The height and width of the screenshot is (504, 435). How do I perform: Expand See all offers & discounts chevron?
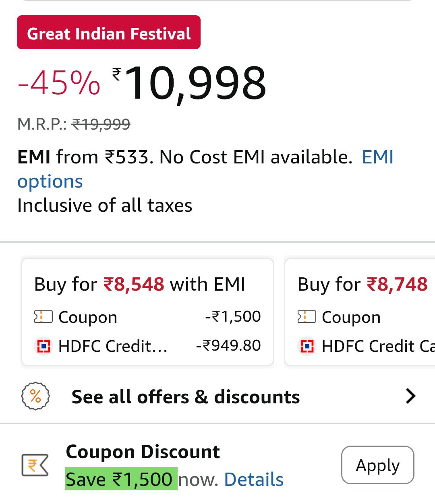tap(410, 396)
